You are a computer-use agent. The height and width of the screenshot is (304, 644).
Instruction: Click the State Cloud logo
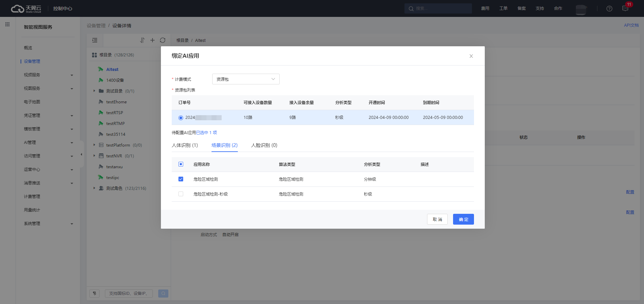click(x=26, y=9)
